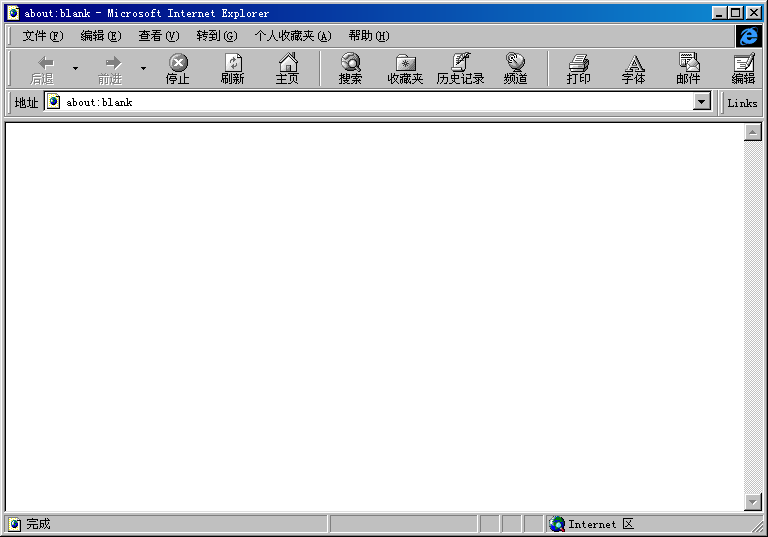
Task: Open the 查看(V) menu
Action: point(159,36)
